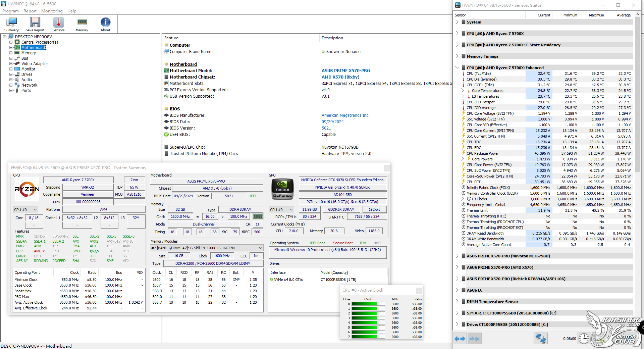Click the NVIDIA GeForce RTX 4070 SUPER Founders Edition button
Image resolution: width=644 pixels, height=349 pixels.
click(x=342, y=180)
